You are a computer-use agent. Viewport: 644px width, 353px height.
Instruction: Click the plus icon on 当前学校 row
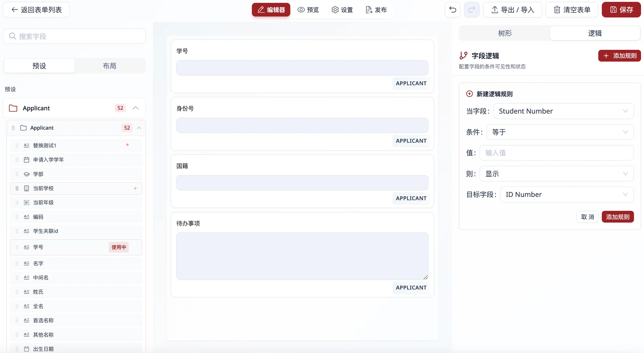coord(135,188)
